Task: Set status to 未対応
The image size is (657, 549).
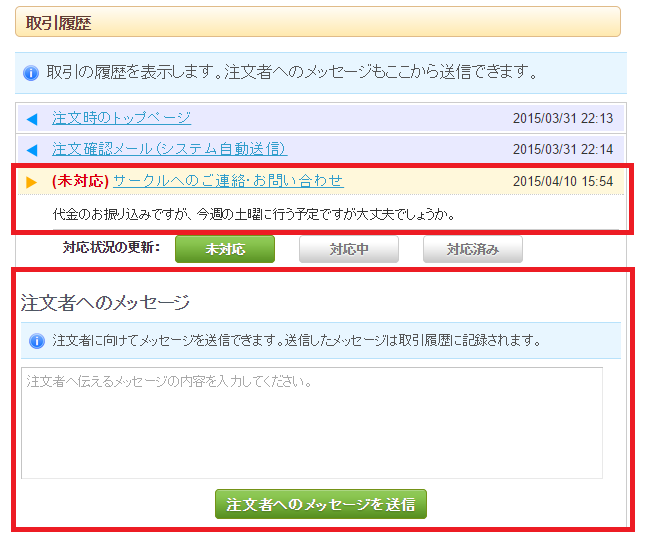Action: (224, 249)
